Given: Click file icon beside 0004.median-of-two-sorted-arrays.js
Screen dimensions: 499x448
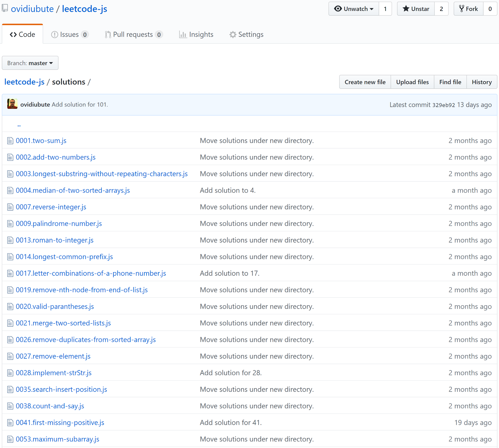Looking at the screenshot, I should [10, 190].
